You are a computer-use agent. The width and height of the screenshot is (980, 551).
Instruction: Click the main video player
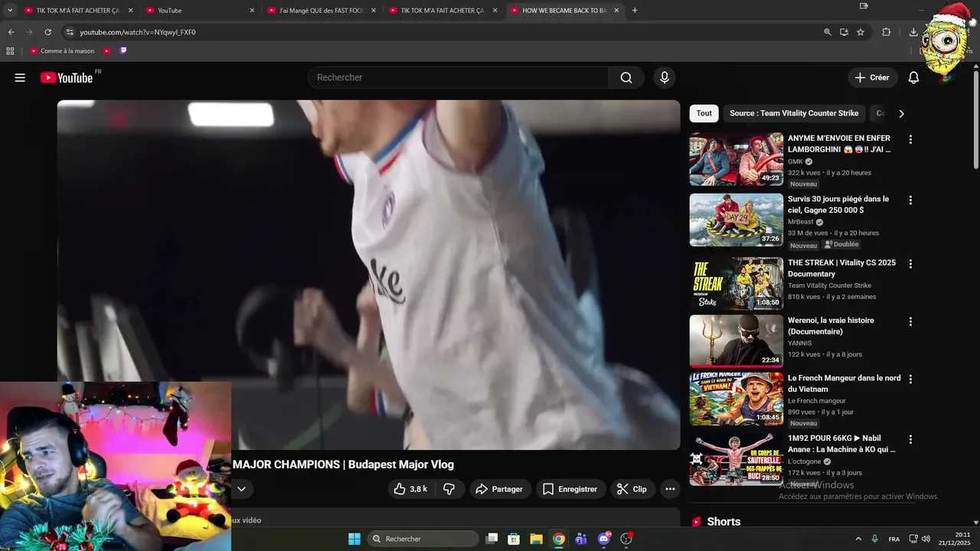tap(368, 275)
